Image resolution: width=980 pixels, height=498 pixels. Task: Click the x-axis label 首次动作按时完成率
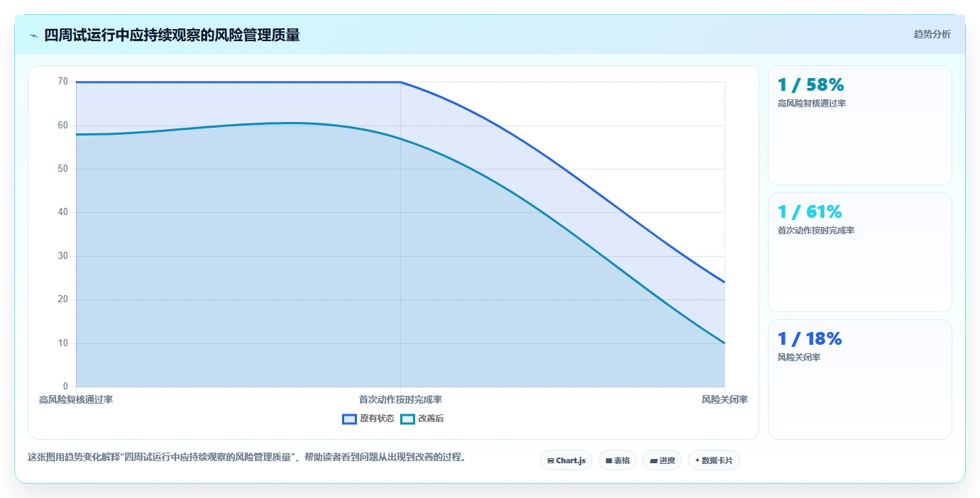[400, 399]
